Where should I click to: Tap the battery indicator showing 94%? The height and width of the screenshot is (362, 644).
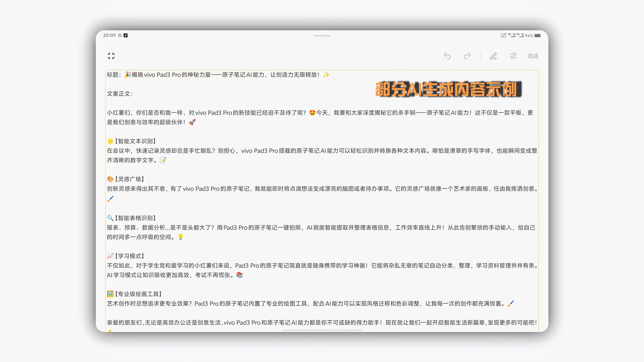point(533,36)
